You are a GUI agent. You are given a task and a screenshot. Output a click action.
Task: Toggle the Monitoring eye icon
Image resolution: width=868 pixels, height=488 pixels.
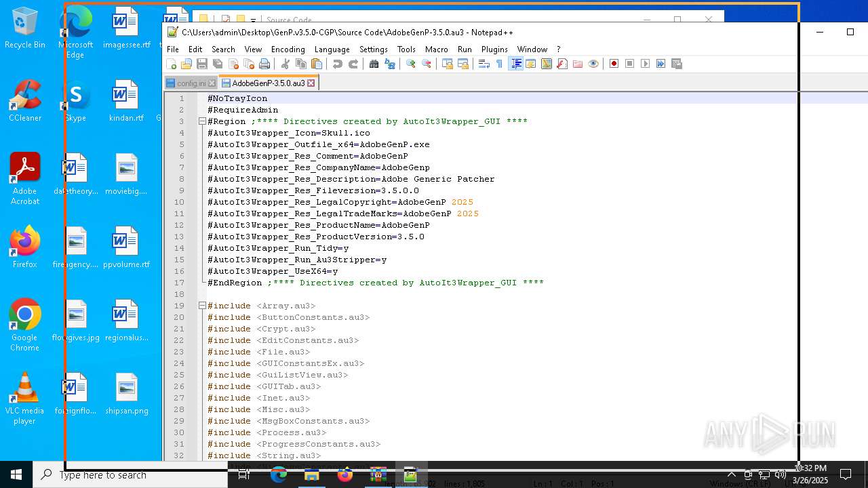(x=593, y=64)
